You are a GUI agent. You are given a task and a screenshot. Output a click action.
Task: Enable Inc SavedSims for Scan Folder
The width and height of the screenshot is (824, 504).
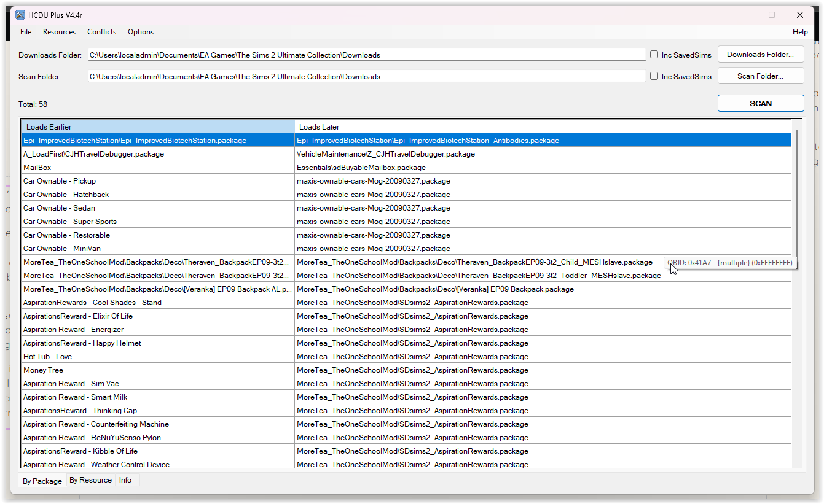654,76
